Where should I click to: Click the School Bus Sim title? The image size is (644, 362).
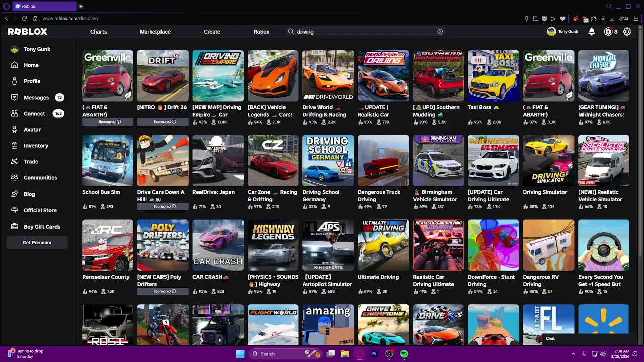pos(101,192)
